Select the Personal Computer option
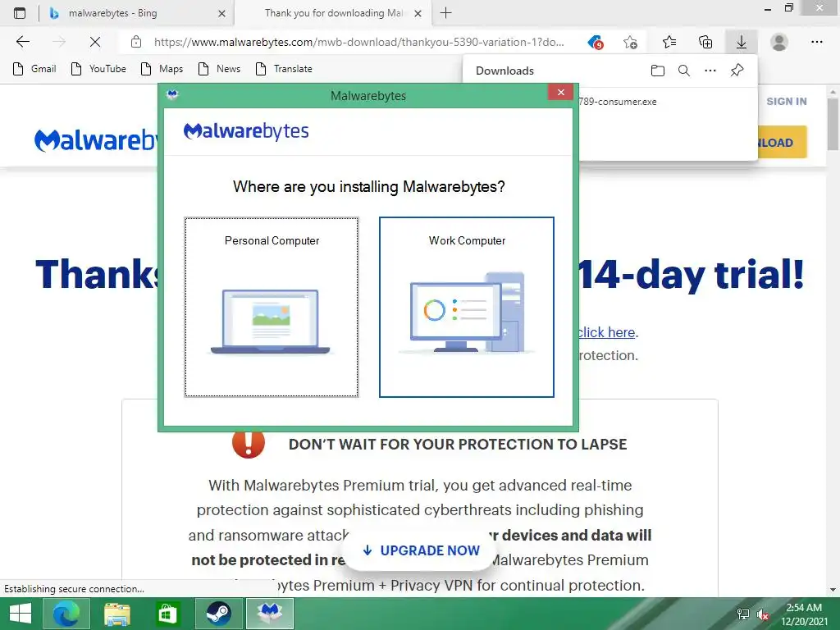The height and width of the screenshot is (630, 840). pyautogui.click(x=272, y=307)
